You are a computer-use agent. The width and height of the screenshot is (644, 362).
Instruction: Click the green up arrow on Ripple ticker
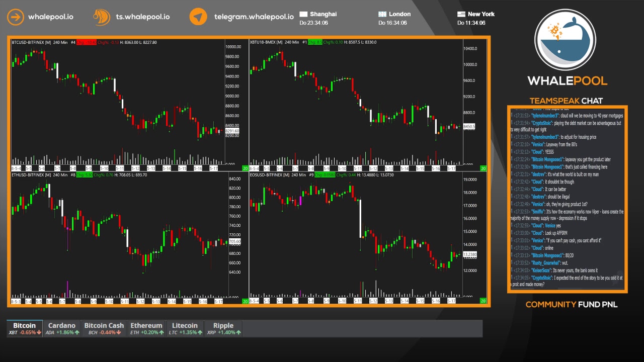pos(238,332)
